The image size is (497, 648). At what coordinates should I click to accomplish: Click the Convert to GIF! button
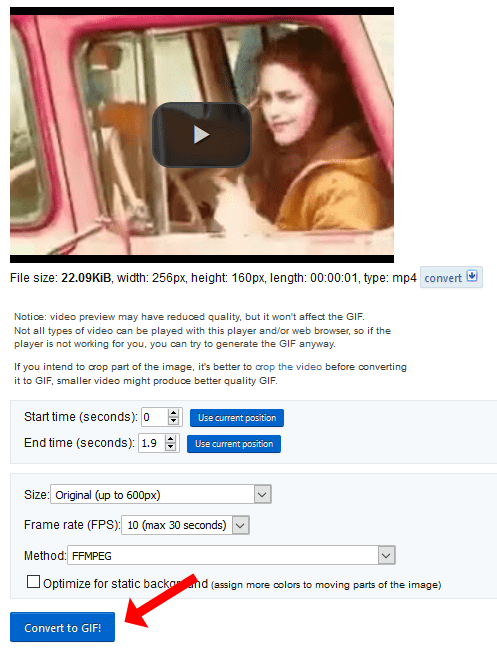(62, 627)
